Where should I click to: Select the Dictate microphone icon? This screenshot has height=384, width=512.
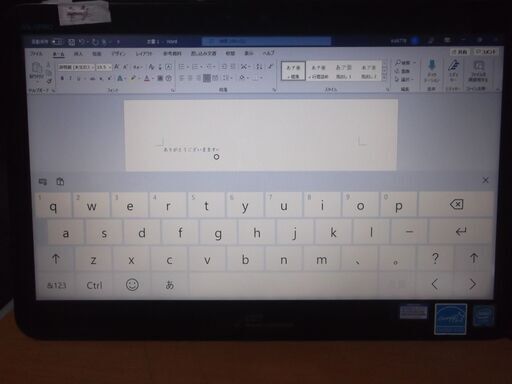(x=432, y=71)
